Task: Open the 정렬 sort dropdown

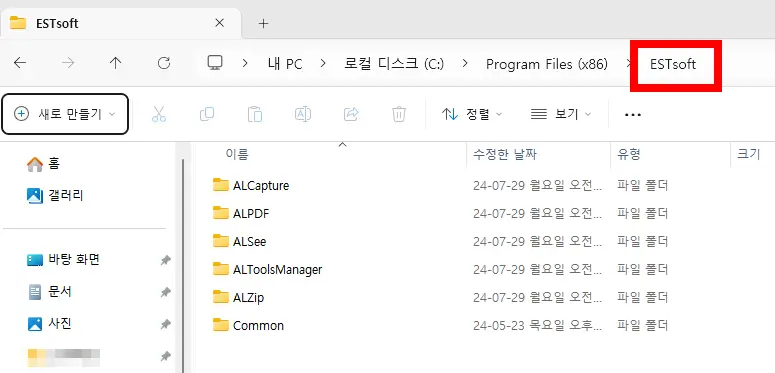Action: click(472, 115)
